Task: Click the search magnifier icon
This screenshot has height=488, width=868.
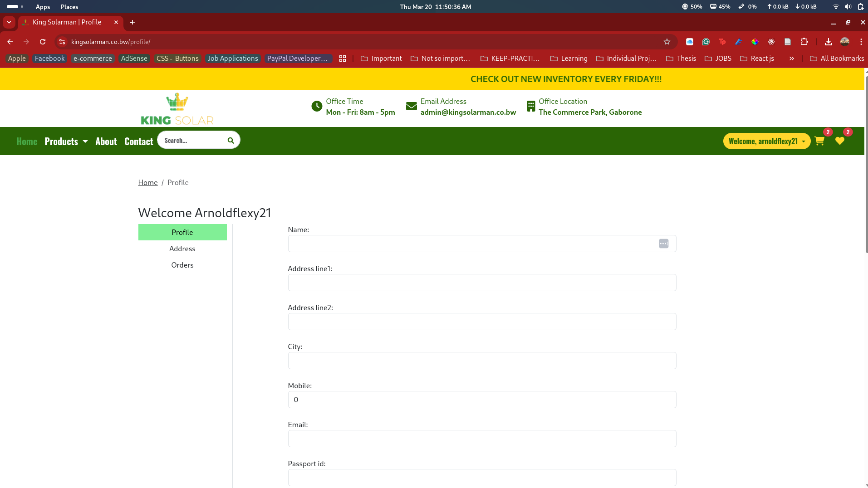Action: pos(230,141)
